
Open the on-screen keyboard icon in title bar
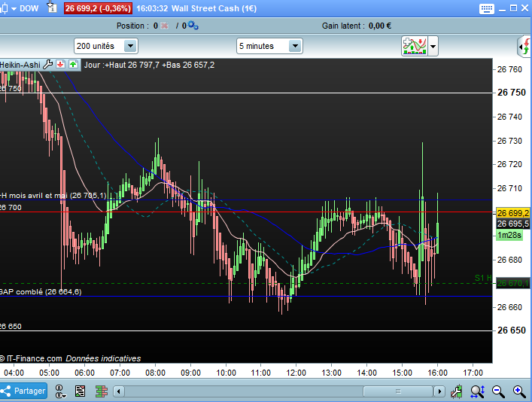(487, 8)
